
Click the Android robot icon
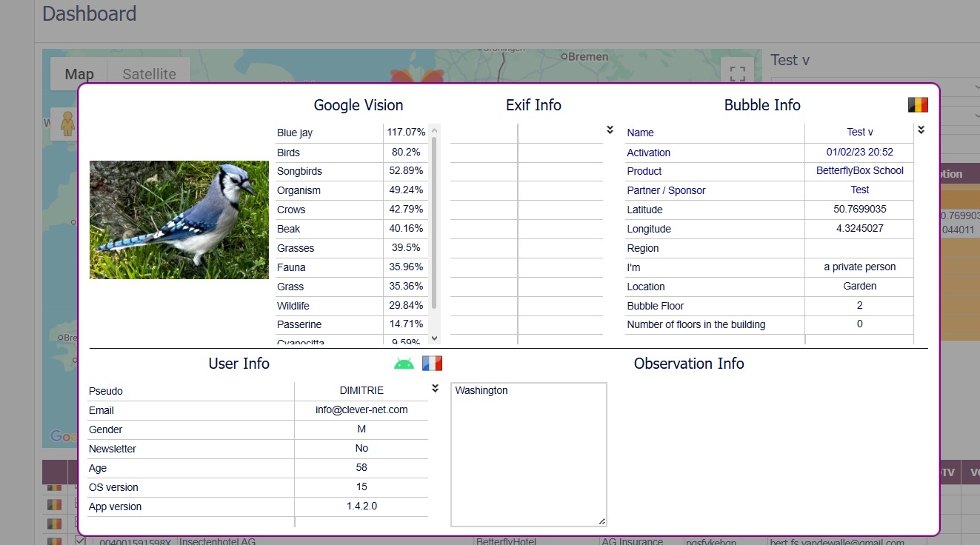404,364
